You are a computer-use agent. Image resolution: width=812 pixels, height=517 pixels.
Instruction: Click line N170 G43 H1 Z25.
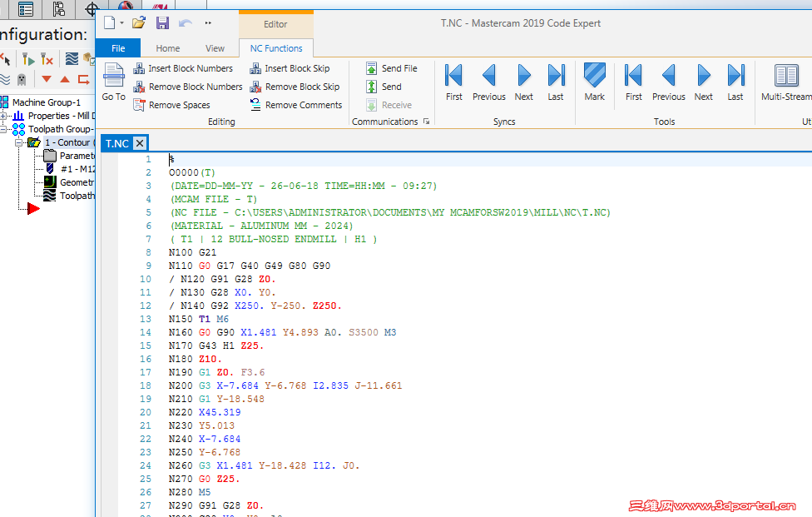216,345
